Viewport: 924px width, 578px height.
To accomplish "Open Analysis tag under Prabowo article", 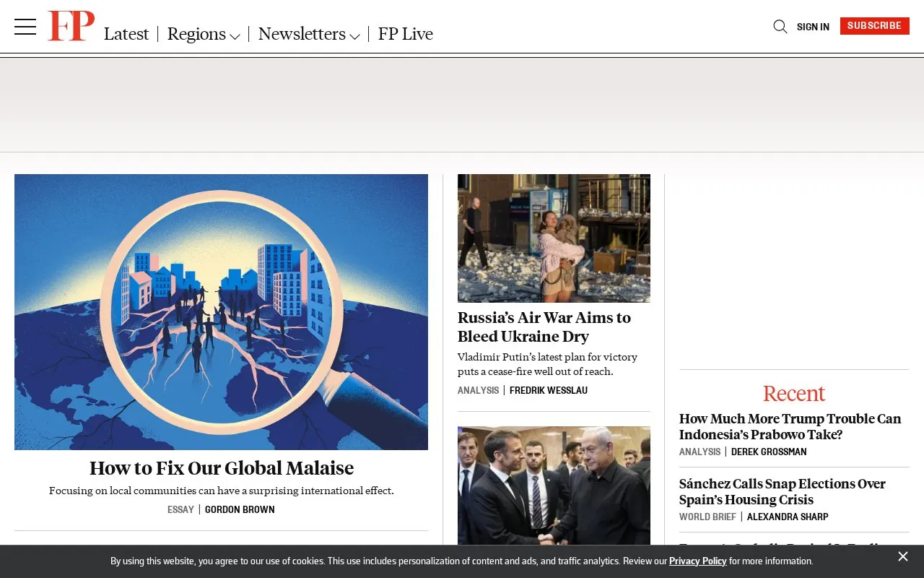I will [699, 452].
